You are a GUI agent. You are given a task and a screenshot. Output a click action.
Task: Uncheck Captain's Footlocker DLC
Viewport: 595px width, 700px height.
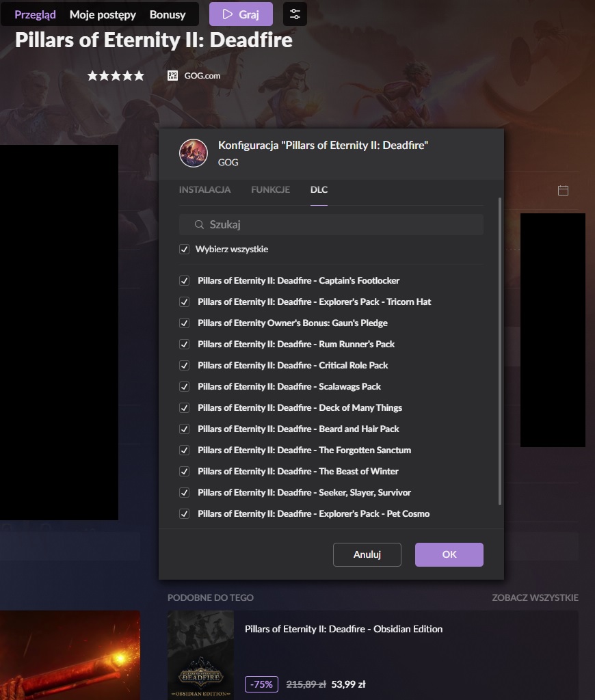[184, 281]
